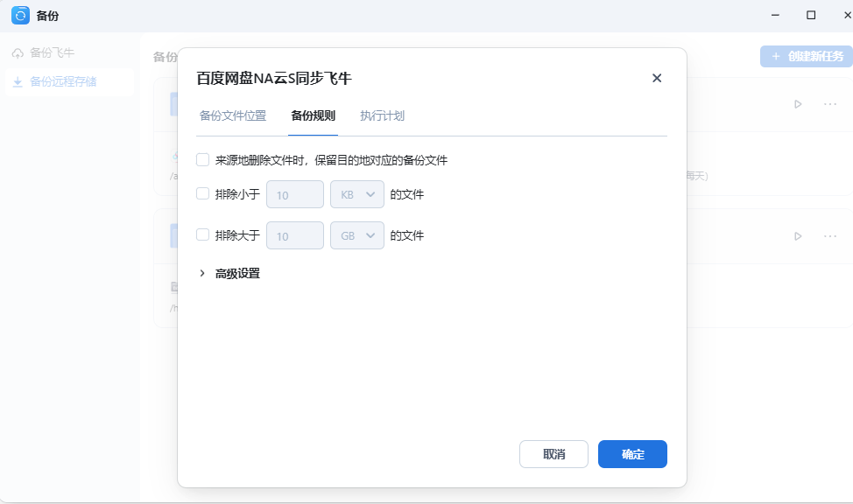Image resolution: width=853 pixels, height=504 pixels.
Task: Click the 备份飞牛 cloud upload icon
Action: (x=18, y=53)
